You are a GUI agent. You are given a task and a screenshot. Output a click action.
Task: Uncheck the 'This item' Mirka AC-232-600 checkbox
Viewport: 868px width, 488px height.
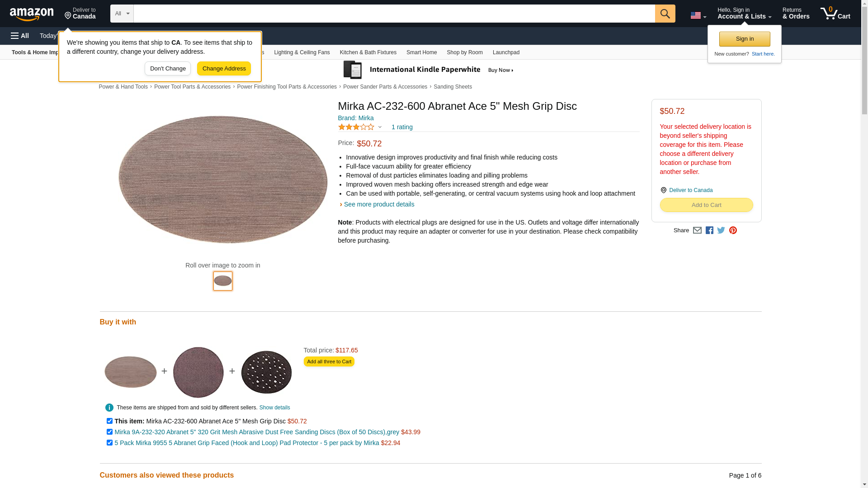[109, 421]
